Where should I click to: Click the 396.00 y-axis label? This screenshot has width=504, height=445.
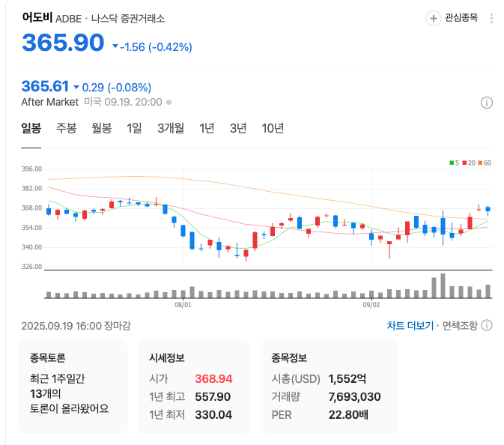[31, 169]
